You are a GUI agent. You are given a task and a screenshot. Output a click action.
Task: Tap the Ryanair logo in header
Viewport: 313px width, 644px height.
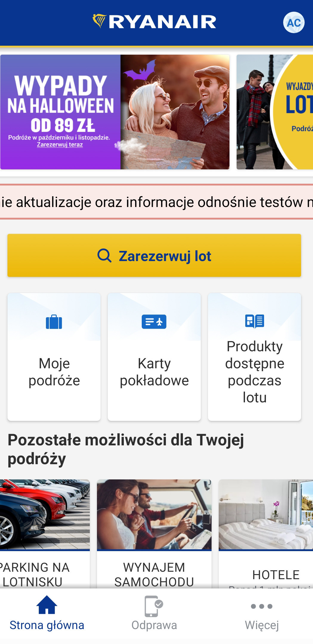tap(154, 22)
